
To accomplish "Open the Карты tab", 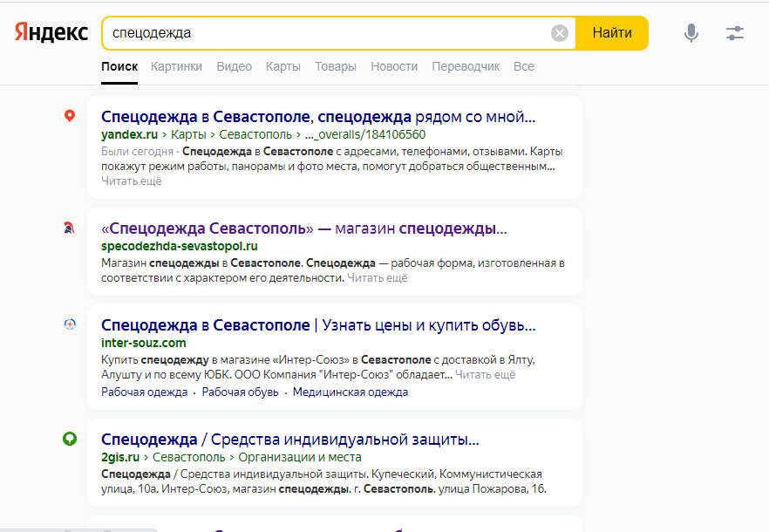I will pyautogui.click(x=282, y=66).
